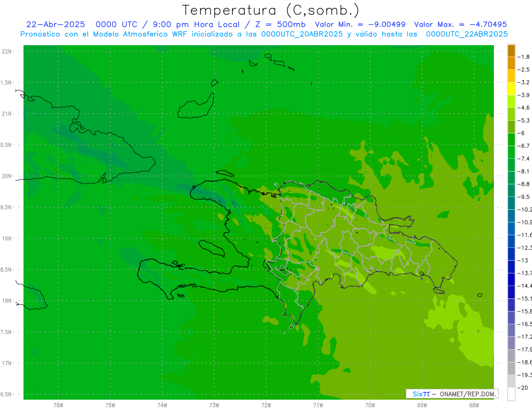Click the colorbar label "-6.7"
The width and height of the screenshot is (532, 411).
coord(524,146)
